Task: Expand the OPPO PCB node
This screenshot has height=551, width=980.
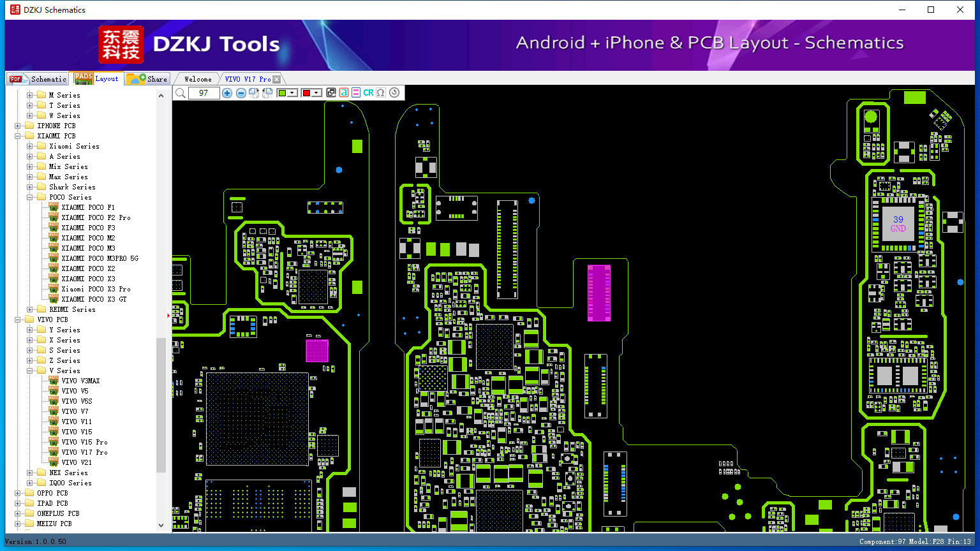Action: [x=17, y=493]
